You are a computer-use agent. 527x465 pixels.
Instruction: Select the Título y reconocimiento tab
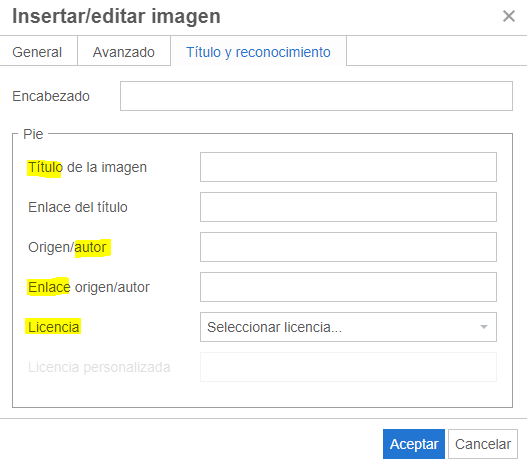pos(258,51)
